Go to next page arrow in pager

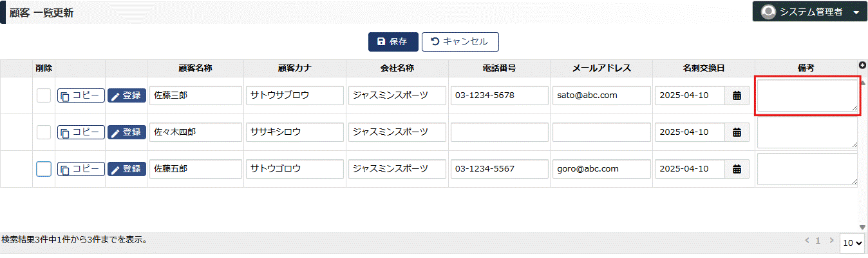pyautogui.click(x=831, y=241)
